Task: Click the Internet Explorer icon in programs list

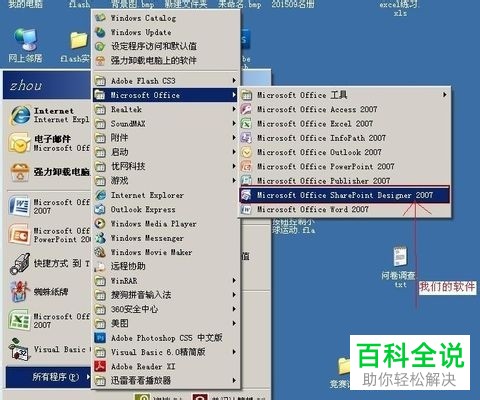Action: (x=100, y=195)
